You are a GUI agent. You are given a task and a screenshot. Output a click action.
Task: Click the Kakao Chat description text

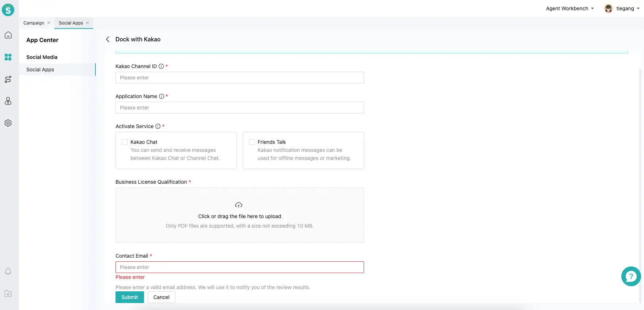(x=175, y=154)
